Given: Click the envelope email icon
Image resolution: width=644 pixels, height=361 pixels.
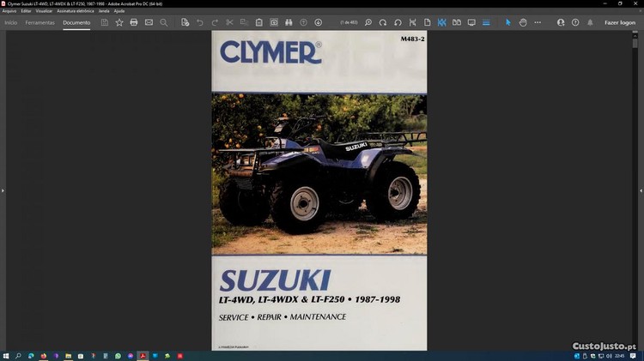Looking at the screenshot, I should [149, 22].
